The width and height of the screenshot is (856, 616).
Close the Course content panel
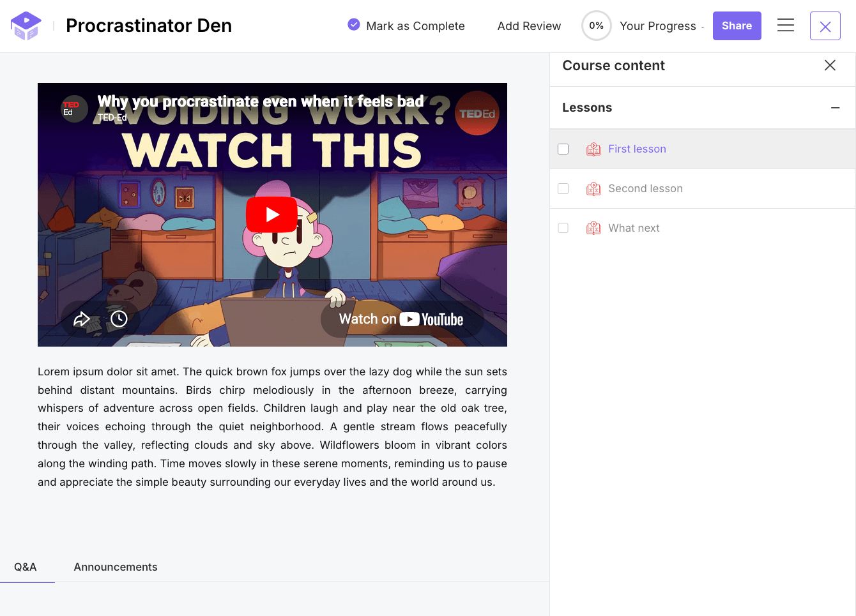click(830, 65)
